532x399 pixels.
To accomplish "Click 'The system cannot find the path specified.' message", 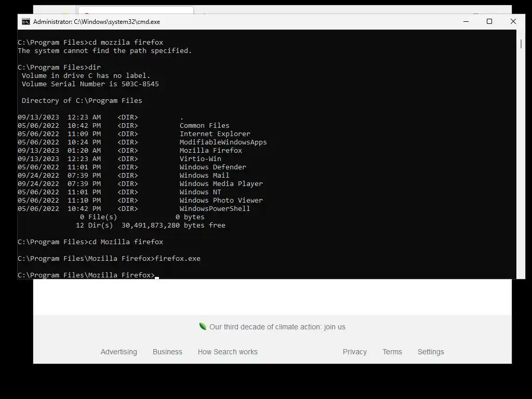I will 104,50.
